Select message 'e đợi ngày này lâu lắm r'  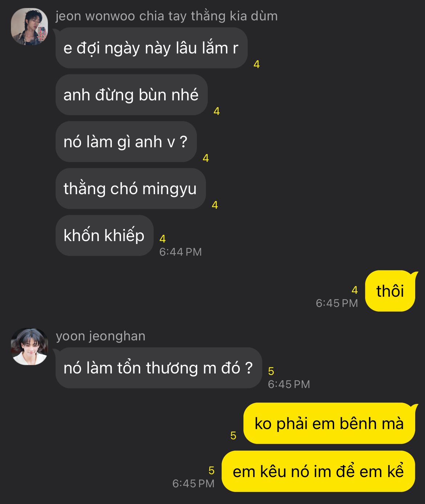click(151, 48)
